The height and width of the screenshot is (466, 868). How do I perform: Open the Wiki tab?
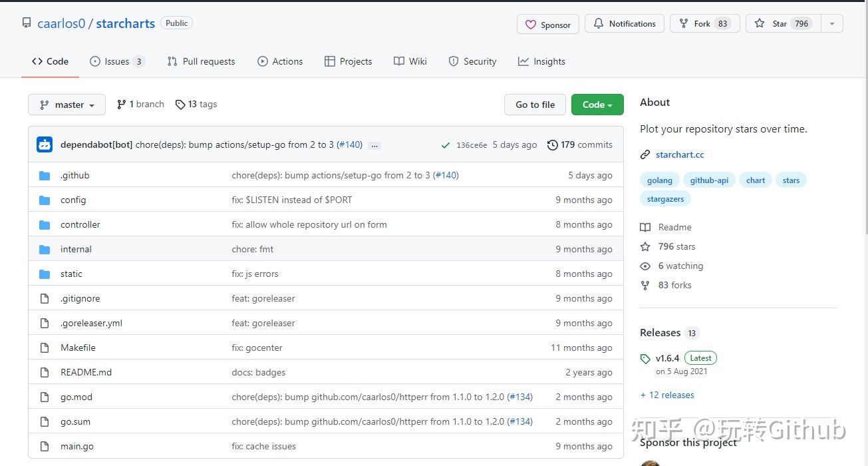pos(410,61)
